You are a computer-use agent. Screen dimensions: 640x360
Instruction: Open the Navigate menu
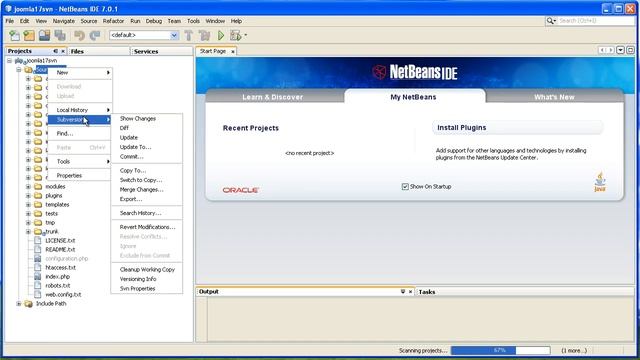click(x=64, y=21)
